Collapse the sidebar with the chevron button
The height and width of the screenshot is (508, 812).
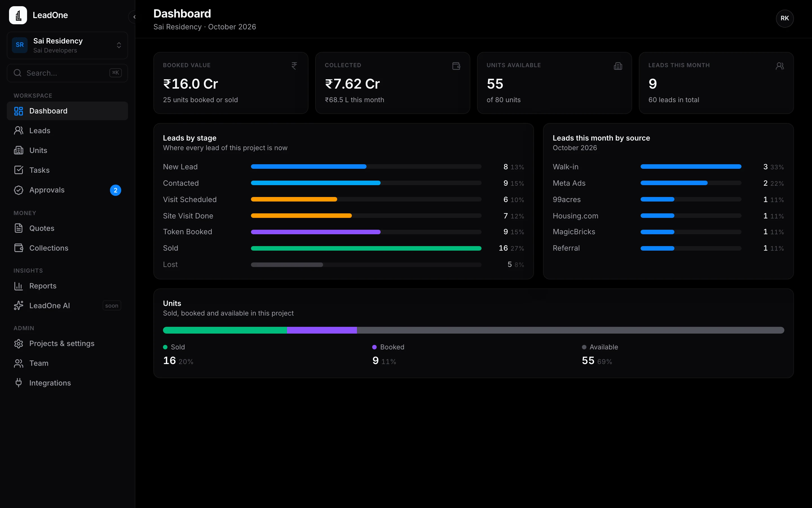click(x=134, y=17)
